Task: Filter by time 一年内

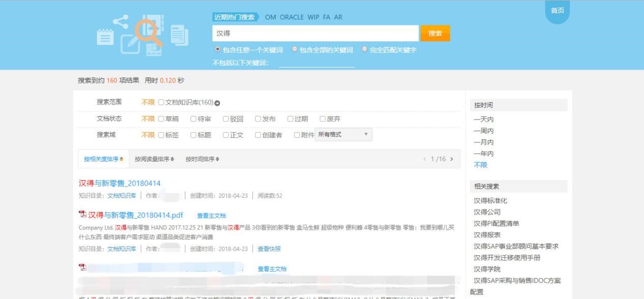Action: (x=483, y=154)
